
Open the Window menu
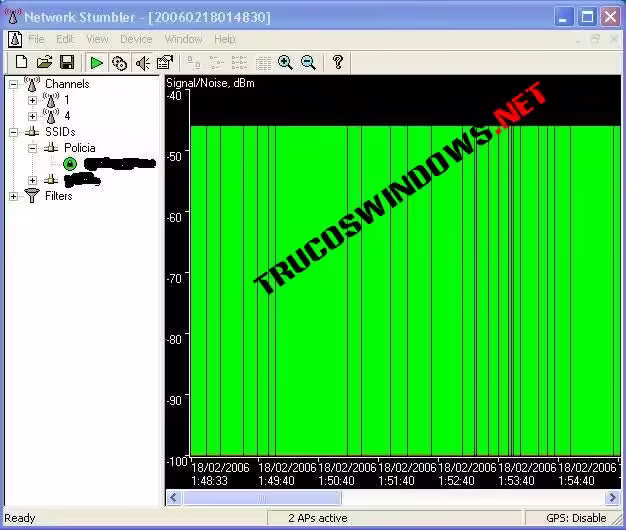pos(183,39)
